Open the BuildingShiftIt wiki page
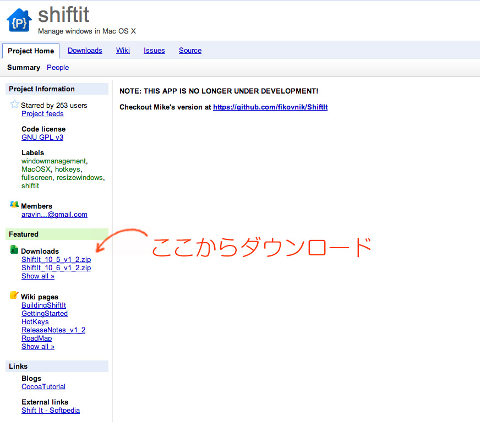This screenshot has width=480, height=448. pyautogui.click(x=44, y=305)
